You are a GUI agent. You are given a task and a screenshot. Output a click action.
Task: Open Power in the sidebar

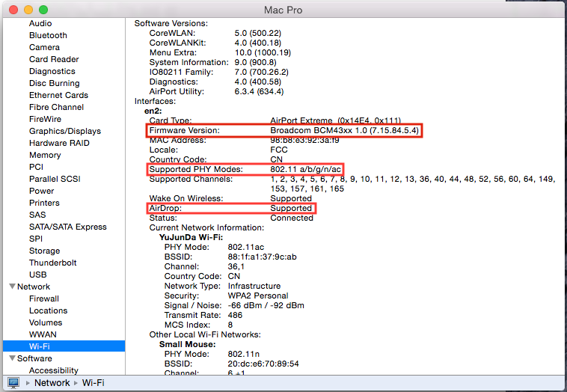(x=42, y=191)
